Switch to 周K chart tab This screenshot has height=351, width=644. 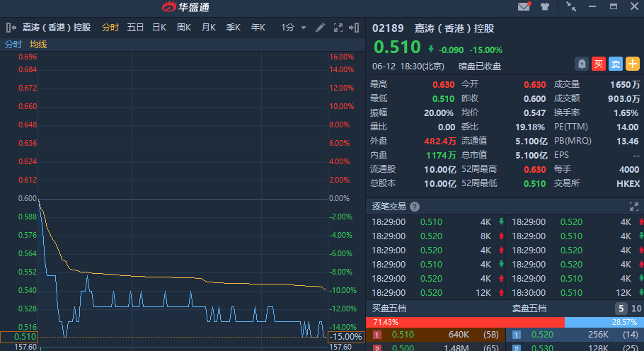click(183, 28)
